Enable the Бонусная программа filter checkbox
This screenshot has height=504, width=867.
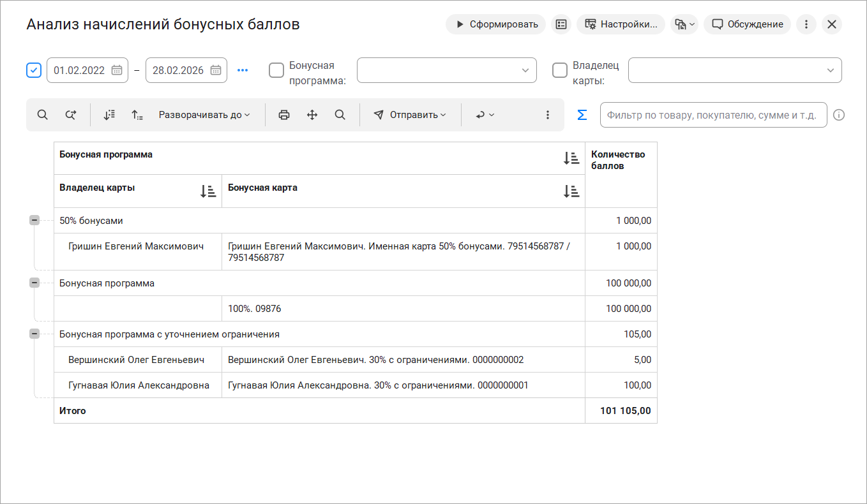[x=276, y=70]
